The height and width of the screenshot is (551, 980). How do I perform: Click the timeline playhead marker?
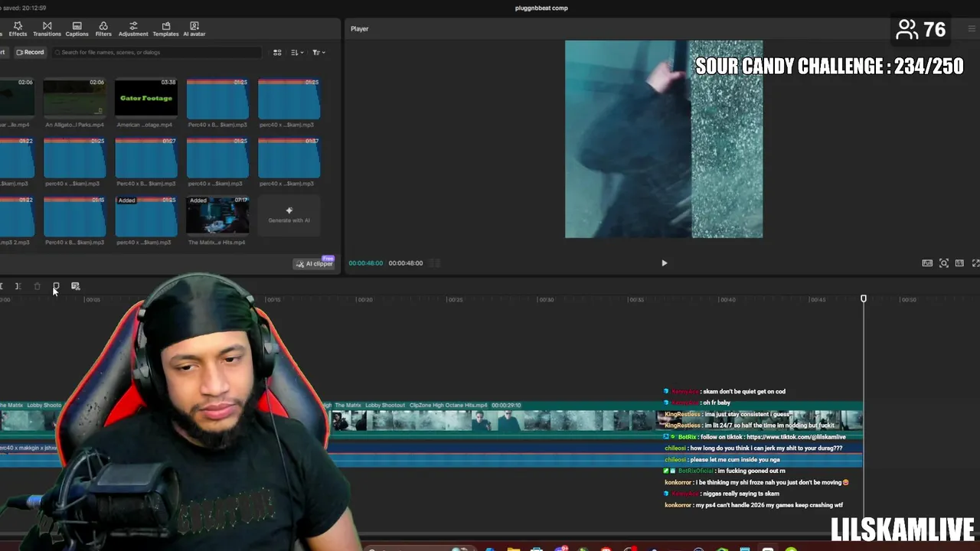864,299
